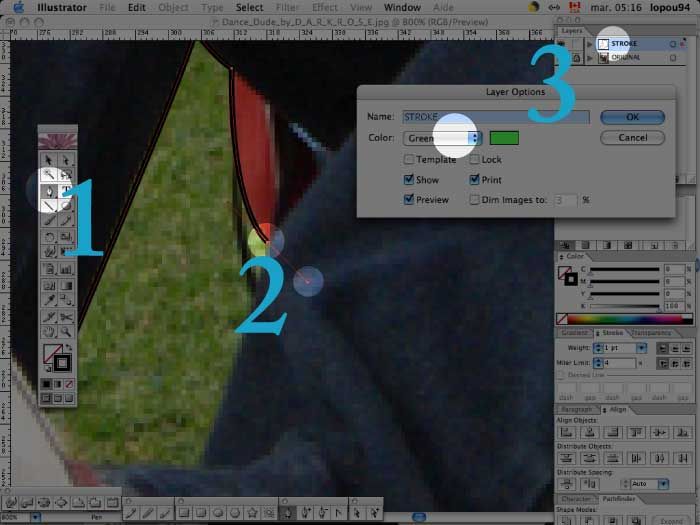This screenshot has height=525, width=700.
Task: Apply butt cap in Stroke panel
Action: click(x=662, y=348)
